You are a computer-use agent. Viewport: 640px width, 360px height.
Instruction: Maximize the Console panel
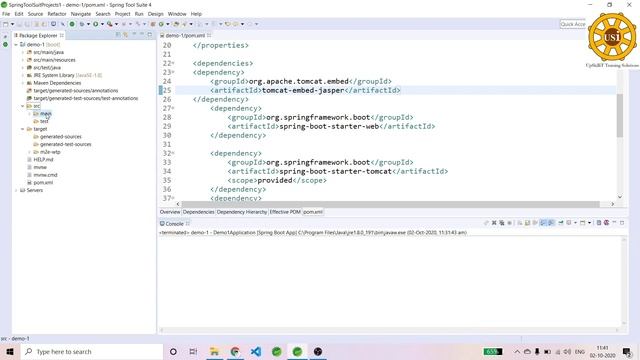622,222
